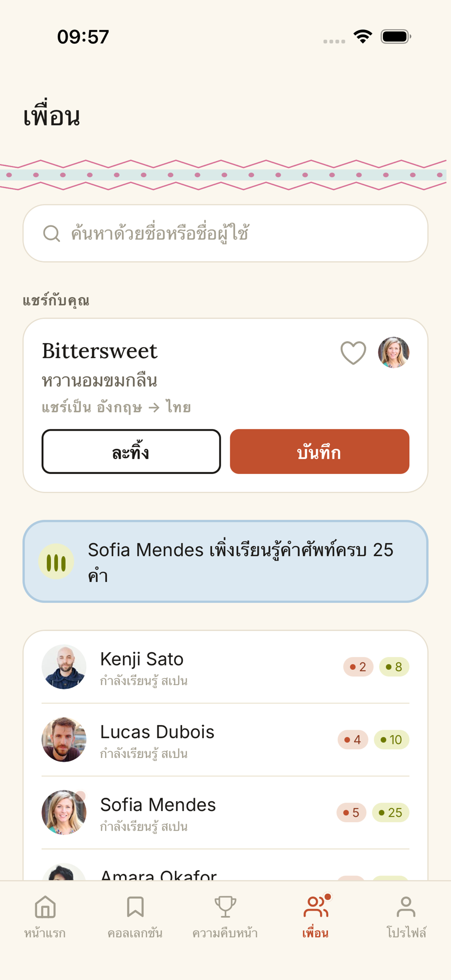
Task: Open sharer's avatar on Bittersweet card
Action: [x=394, y=352]
